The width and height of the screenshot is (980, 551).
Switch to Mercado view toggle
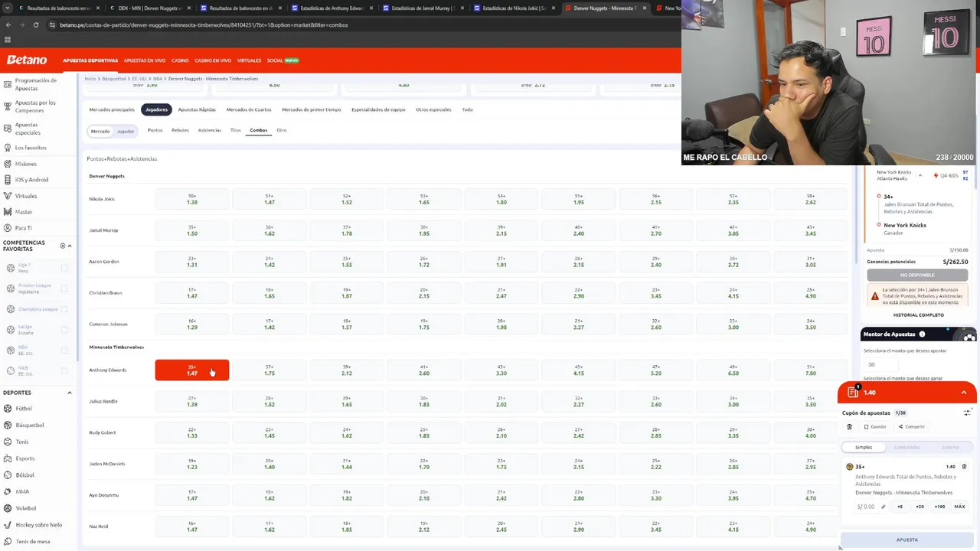point(100,131)
